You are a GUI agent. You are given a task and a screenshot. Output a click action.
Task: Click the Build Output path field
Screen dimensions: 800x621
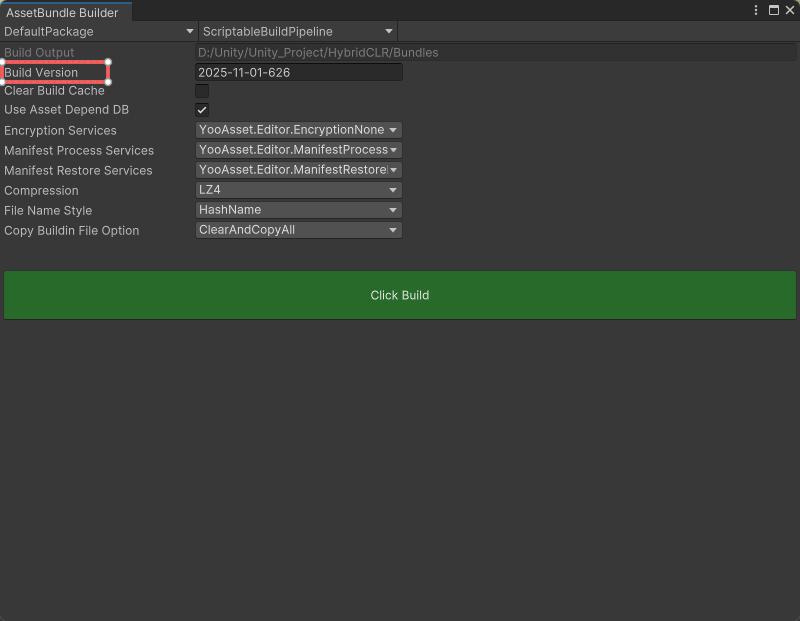tap(495, 53)
